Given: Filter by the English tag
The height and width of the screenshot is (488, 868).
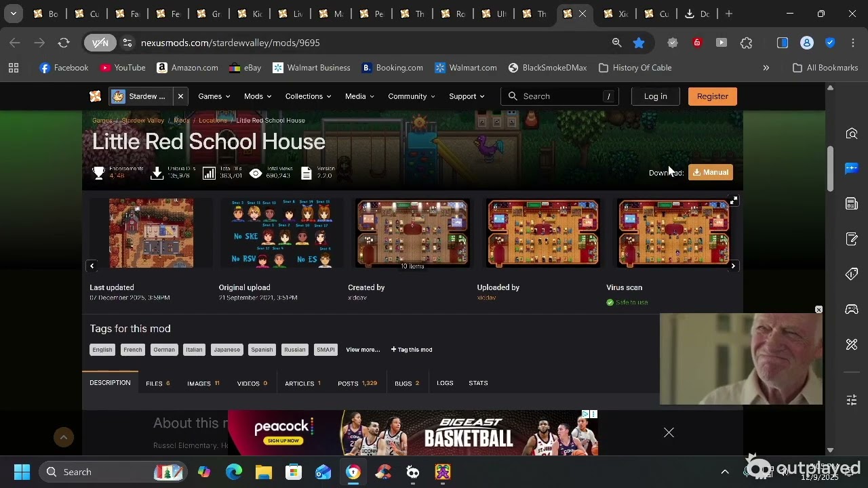Looking at the screenshot, I should point(102,350).
